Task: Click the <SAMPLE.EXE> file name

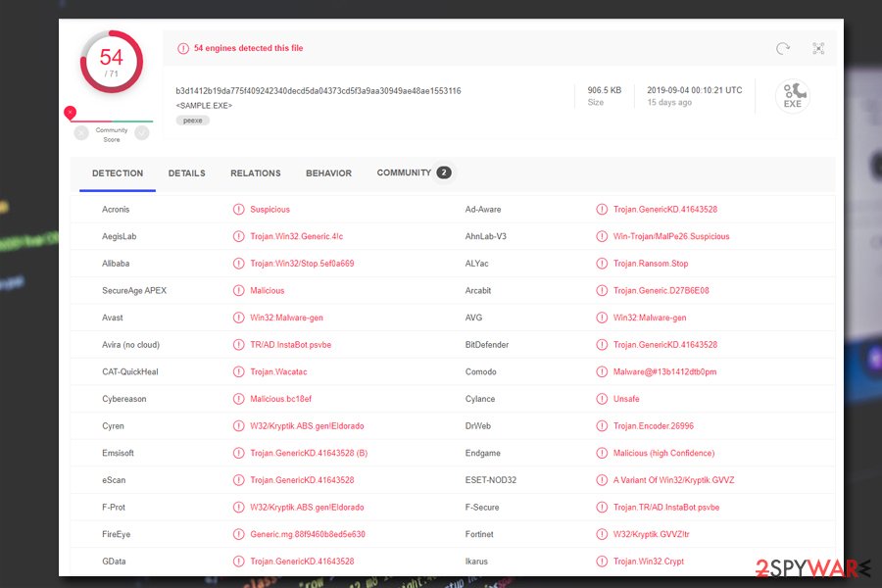Action: coord(204,105)
